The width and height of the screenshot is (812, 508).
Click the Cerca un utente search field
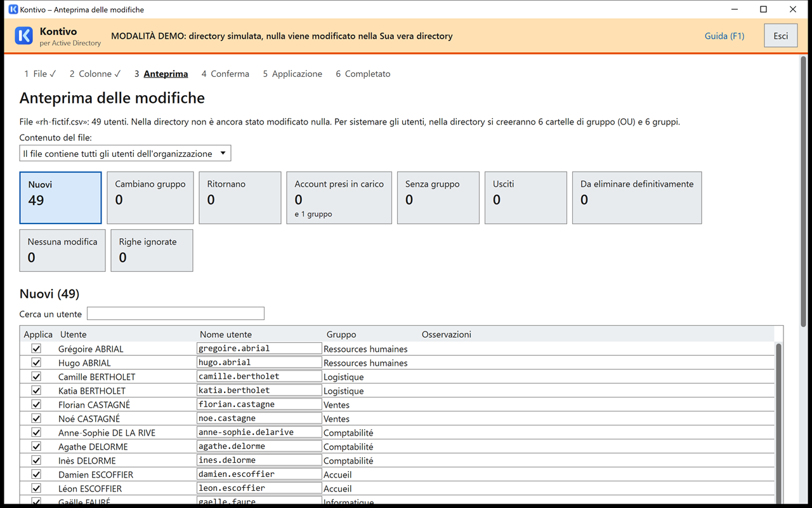click(176, 314)
